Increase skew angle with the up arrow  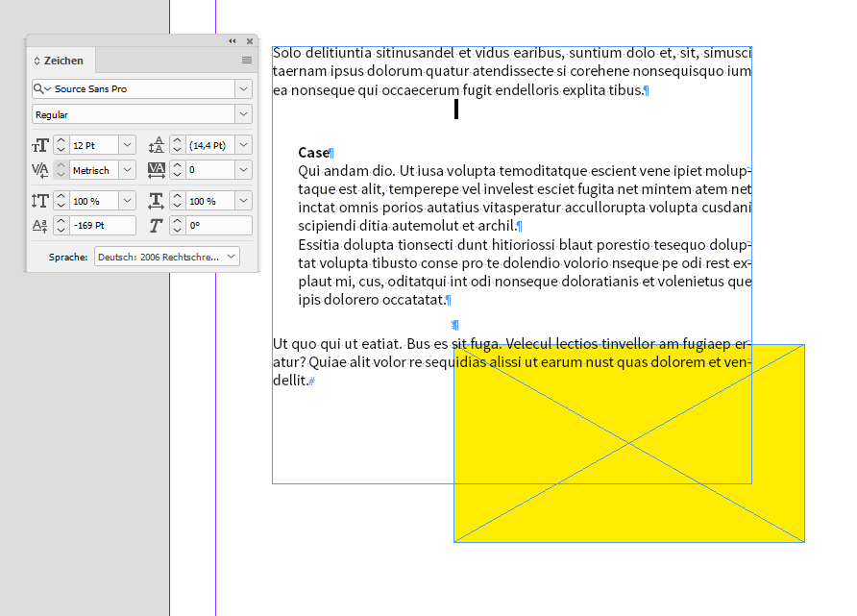(x=177, y=221)
